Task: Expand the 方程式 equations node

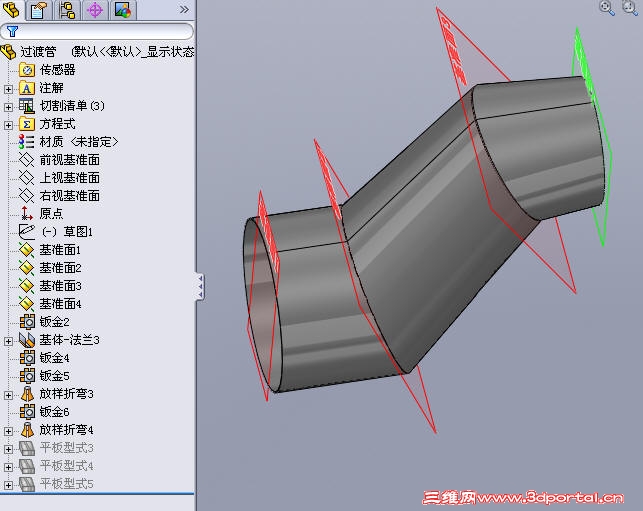Action: click(8, 125)
